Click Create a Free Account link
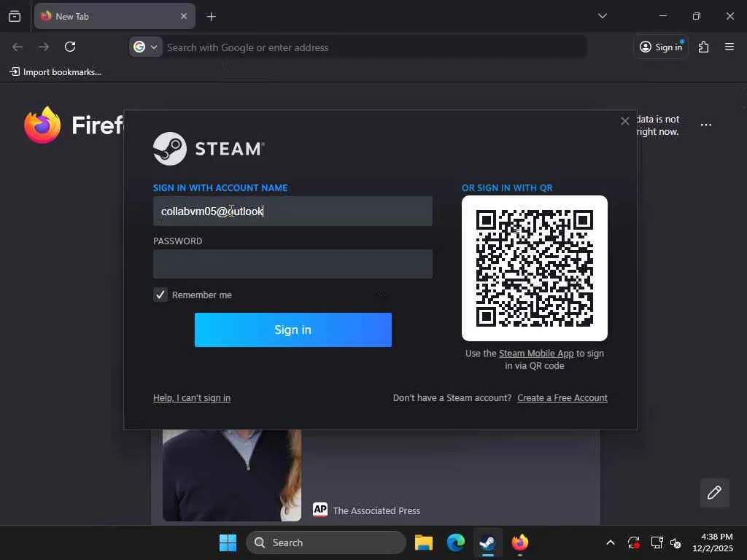Viewport: 747px width, 560px height. (x=562, y=397)
